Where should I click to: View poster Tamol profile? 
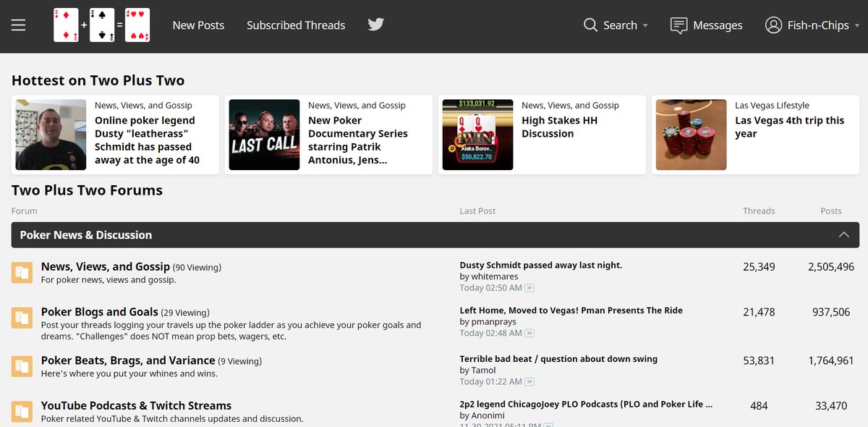pos(483,370)
